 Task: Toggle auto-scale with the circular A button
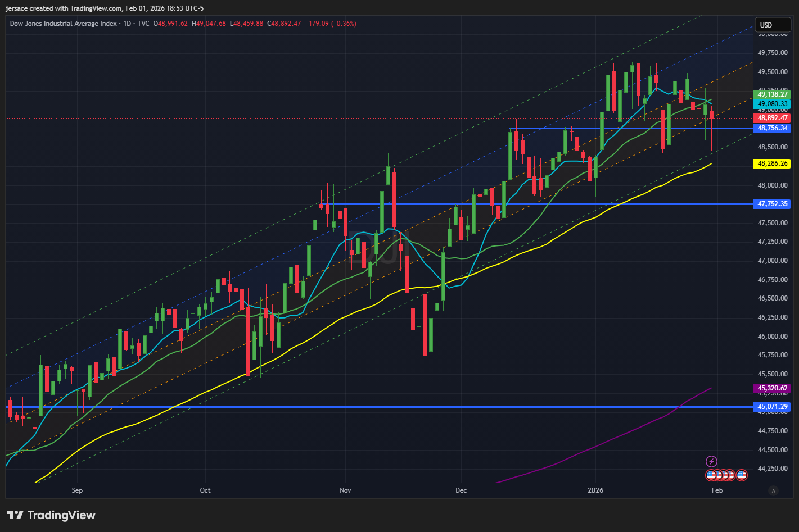point(773,491)
